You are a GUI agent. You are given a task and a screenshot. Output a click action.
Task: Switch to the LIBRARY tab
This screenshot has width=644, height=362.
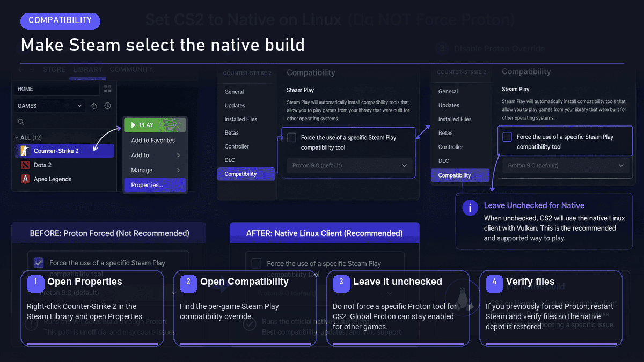coord(87,70)
